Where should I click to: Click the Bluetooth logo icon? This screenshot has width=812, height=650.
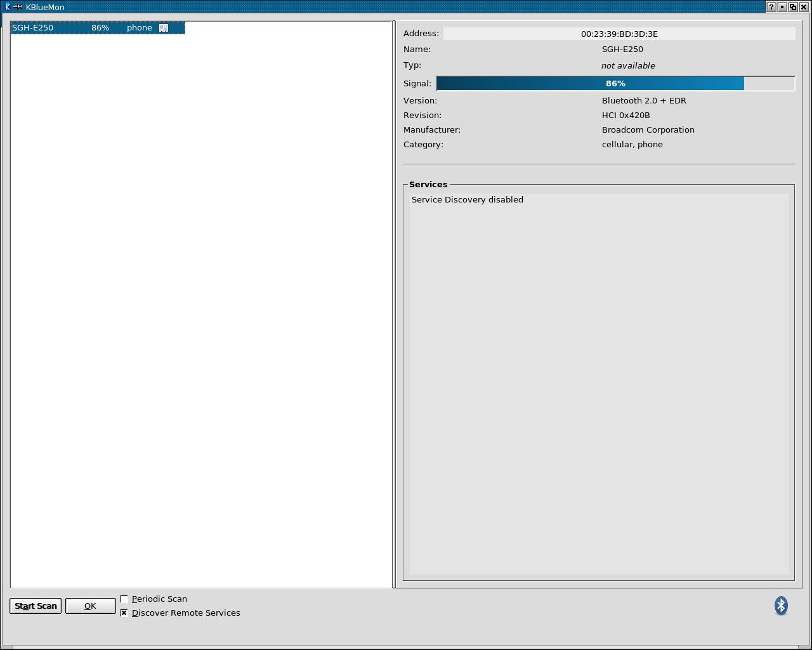[x=781, y=606]
